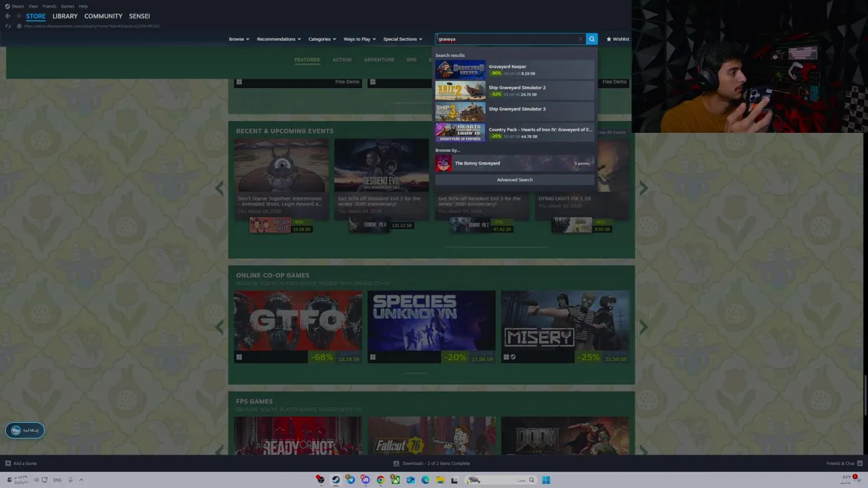Open the Fallout 76 game card
The height and width of the screenshot is (488, 868).
[431, 436]
